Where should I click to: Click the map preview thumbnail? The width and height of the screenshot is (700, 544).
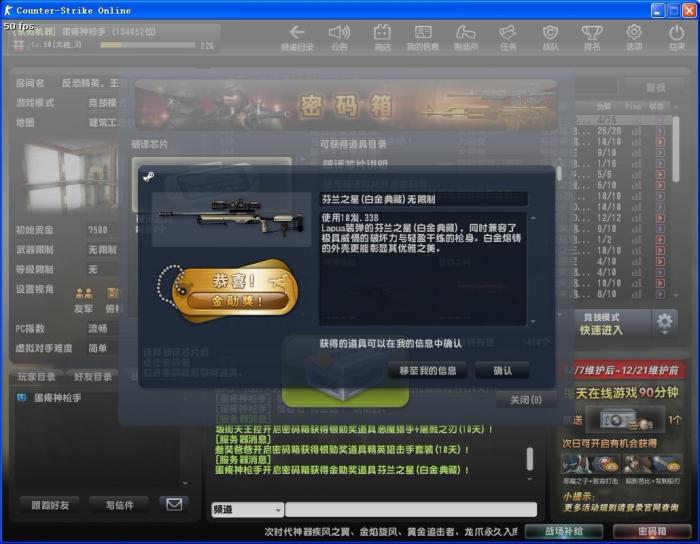coord(70,178)
